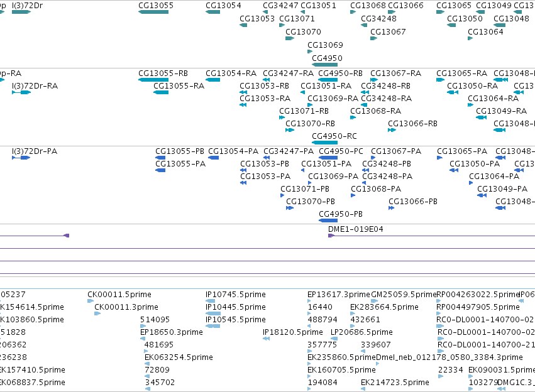The image size is (535, 392).
Task: Click transcript label CG13050-RA
Action: point(473,86)
